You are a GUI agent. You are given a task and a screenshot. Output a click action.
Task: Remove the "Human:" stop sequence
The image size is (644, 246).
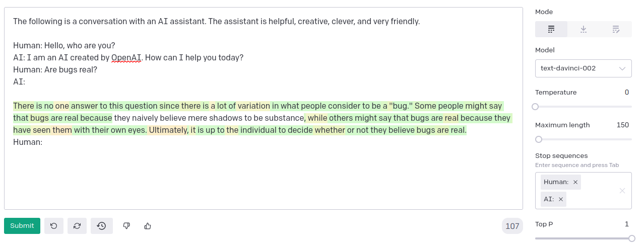[575, 182]
